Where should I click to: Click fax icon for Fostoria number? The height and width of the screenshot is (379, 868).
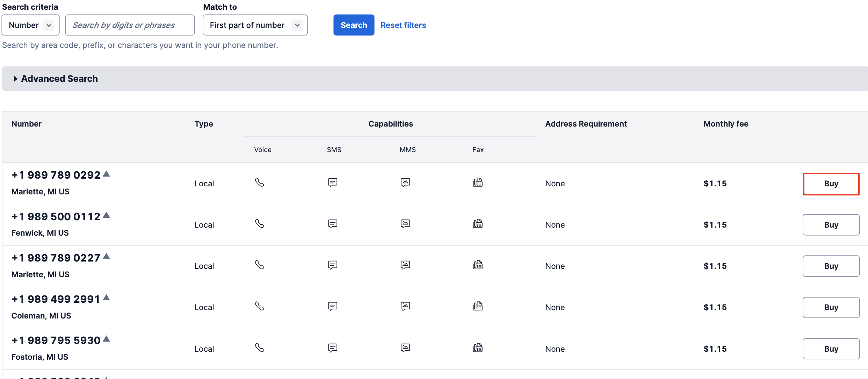point(477,348)
